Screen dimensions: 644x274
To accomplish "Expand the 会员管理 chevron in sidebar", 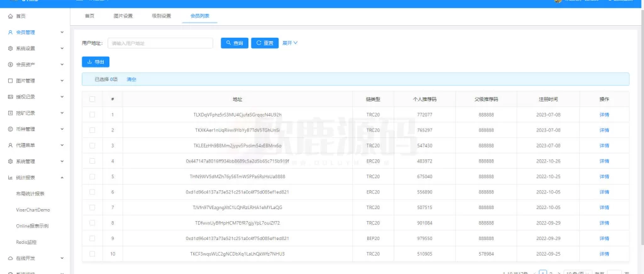I will 62,32.
